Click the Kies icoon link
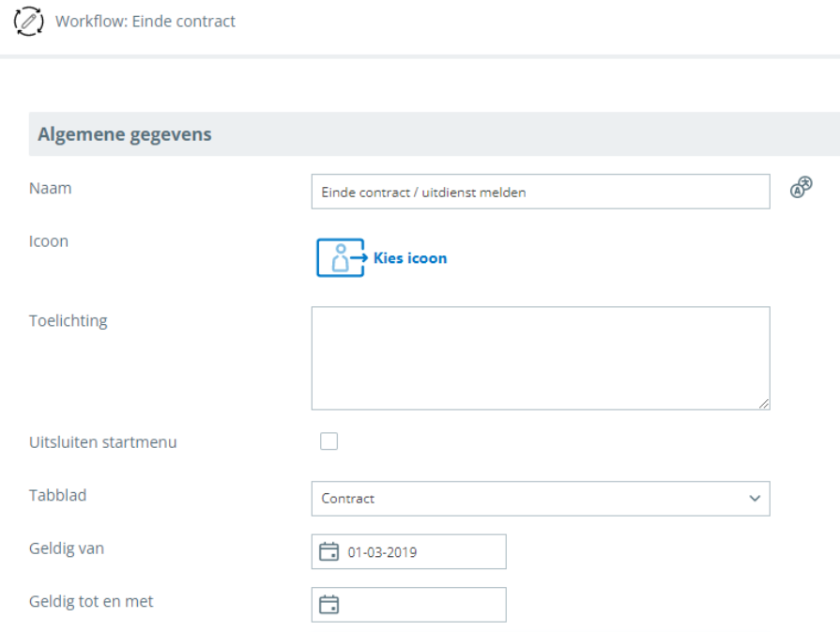The width and height of the screenshot is (840, 633). pos(410,258)
